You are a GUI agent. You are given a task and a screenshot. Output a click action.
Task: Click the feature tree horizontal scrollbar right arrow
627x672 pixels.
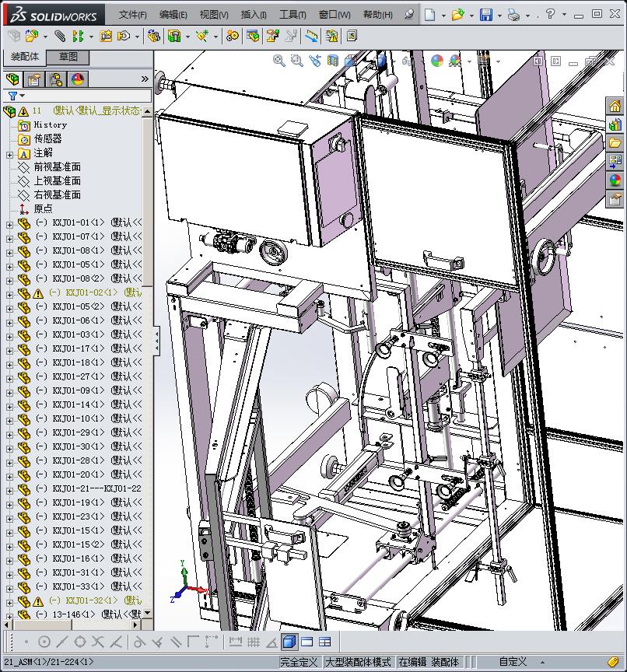pyautogui.click(x=135, y=625)
